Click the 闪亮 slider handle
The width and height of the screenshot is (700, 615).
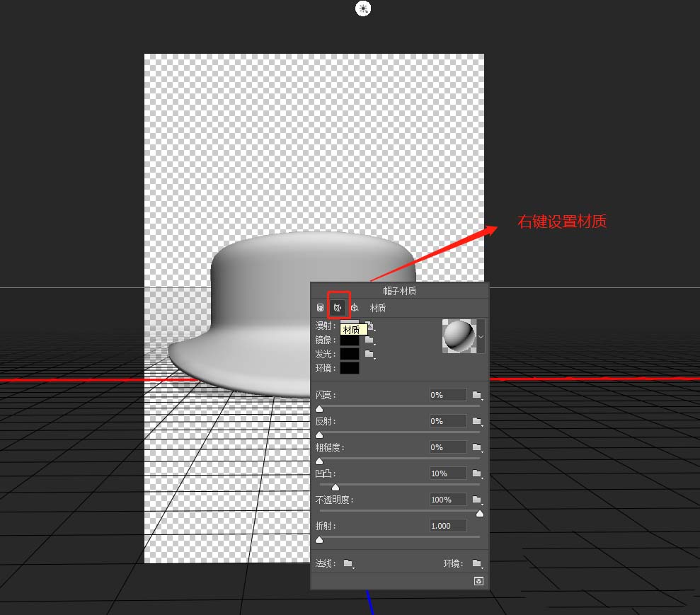click(319, 408)
